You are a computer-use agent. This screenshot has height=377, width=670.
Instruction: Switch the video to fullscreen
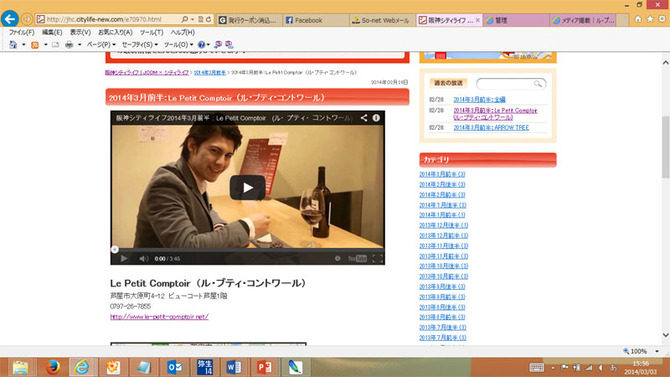pos(378,259)
